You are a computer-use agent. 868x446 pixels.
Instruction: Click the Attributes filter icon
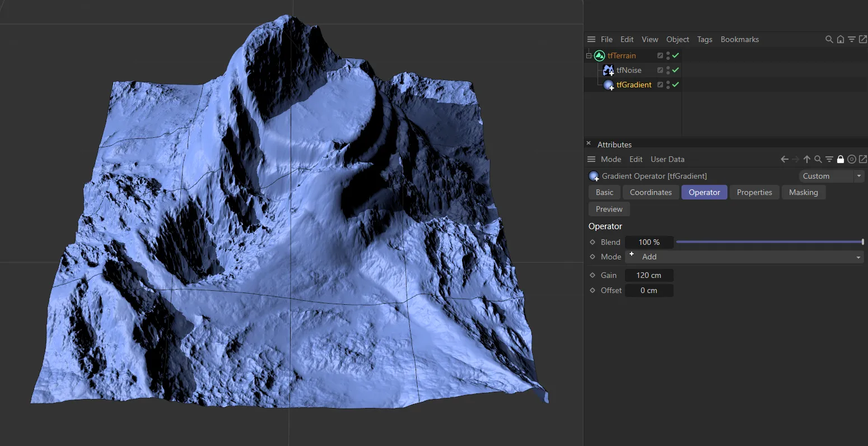829,159
